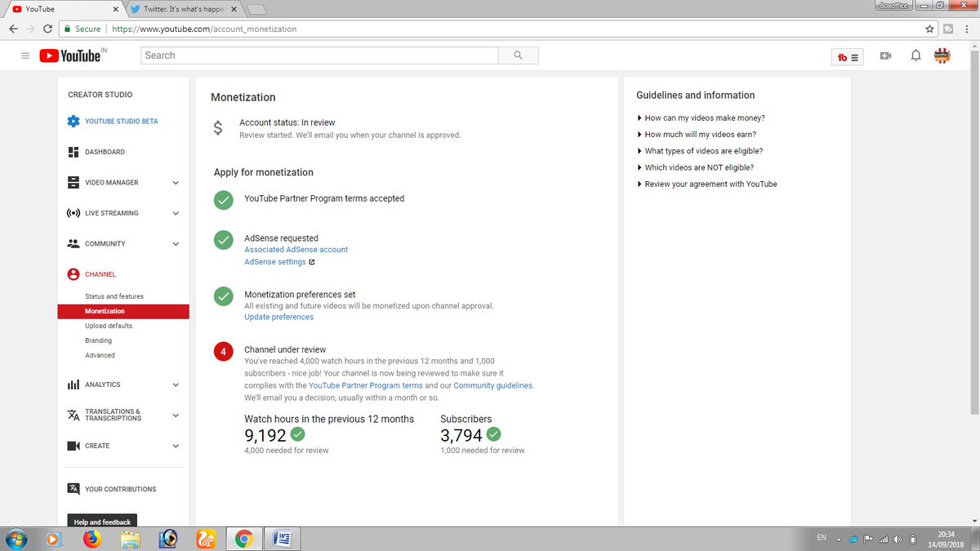The image size is (980, 551).
Task: Open the Windows Start button
Action: pyautogui.click(x=16, y=539)
